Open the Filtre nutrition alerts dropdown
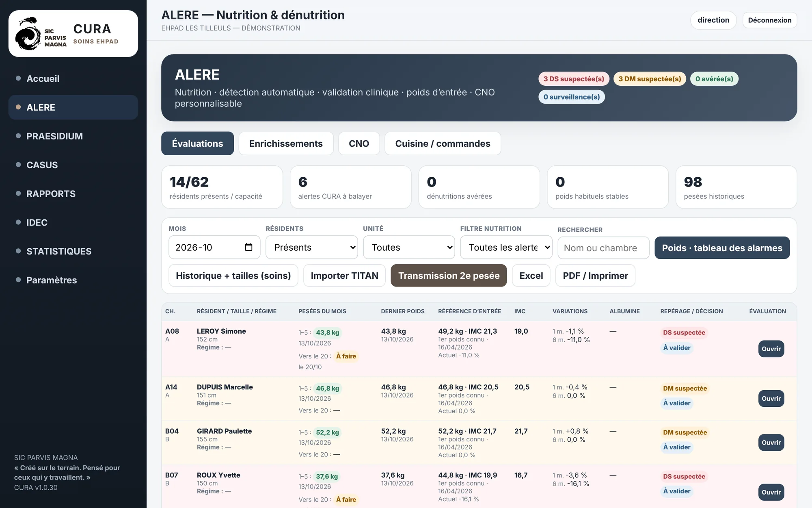812x508 pixels. 506,247
